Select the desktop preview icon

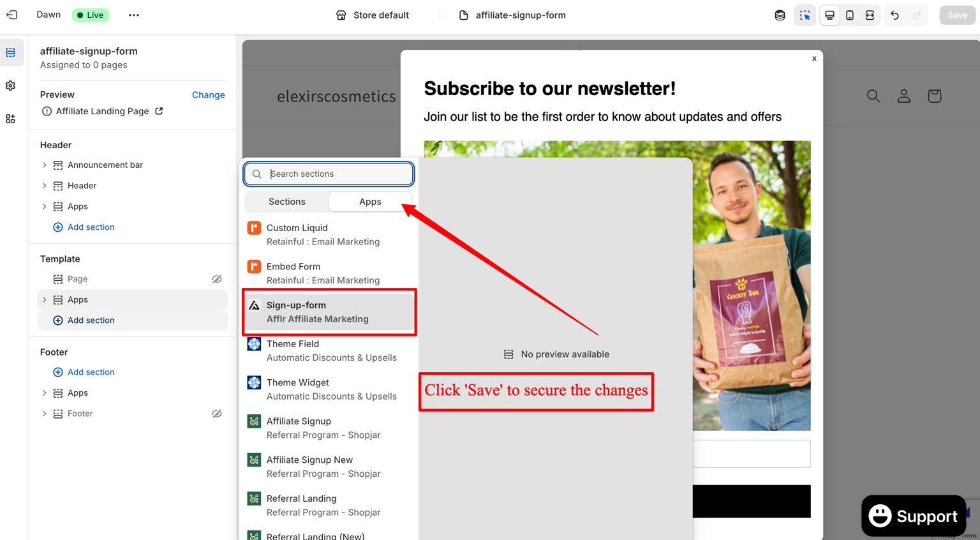[829, 15]
